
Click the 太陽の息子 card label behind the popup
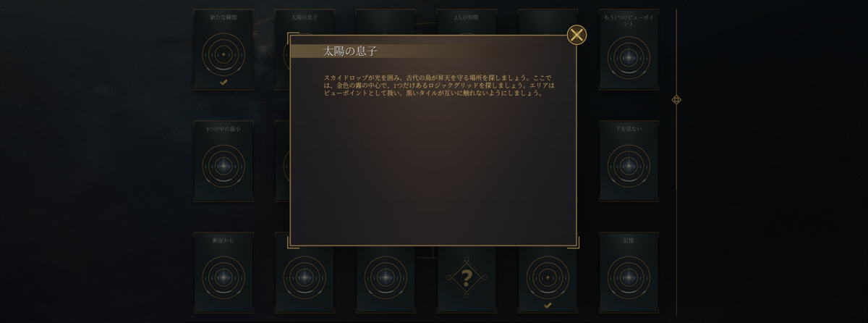point(305,17)
